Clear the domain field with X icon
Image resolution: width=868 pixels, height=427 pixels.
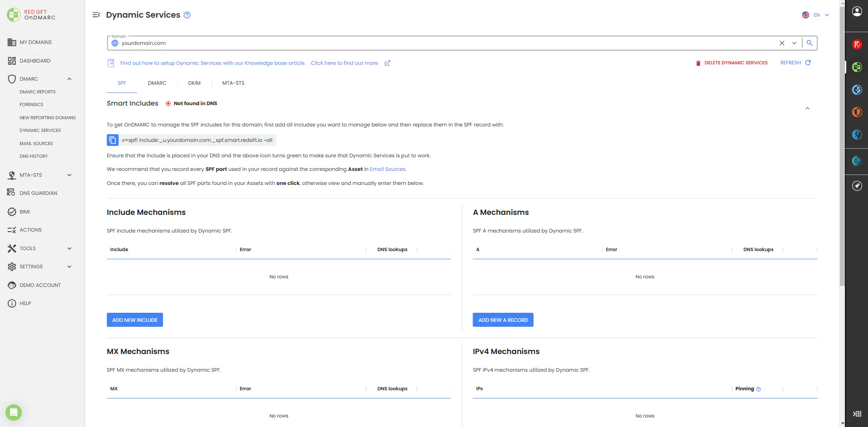(782, 43)
